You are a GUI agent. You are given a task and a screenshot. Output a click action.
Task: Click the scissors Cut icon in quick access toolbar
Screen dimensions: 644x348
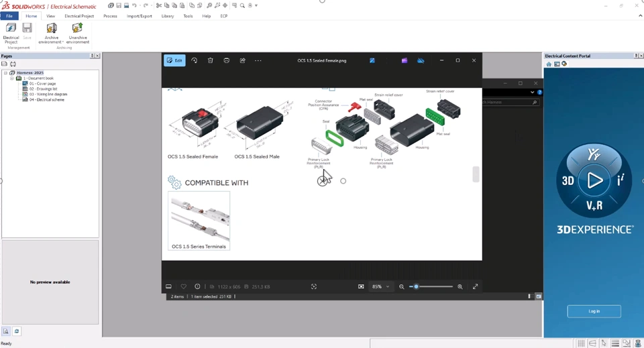[x=159, y=5]
